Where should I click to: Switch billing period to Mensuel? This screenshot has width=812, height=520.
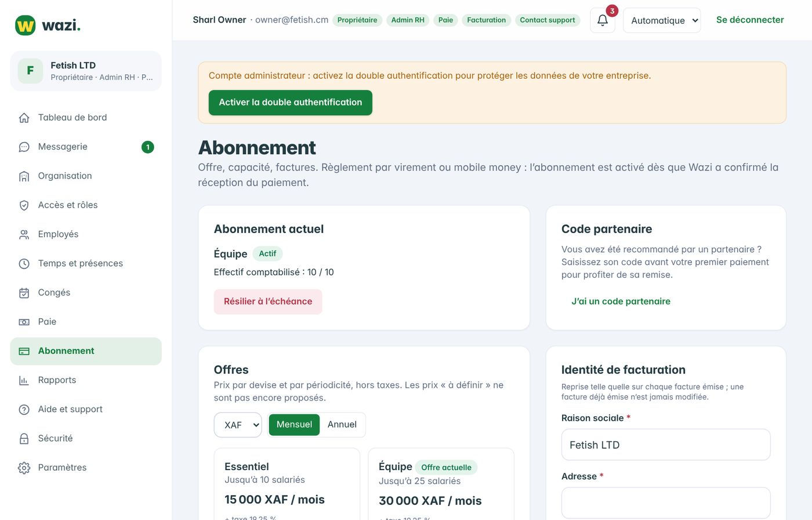point(294,424)
